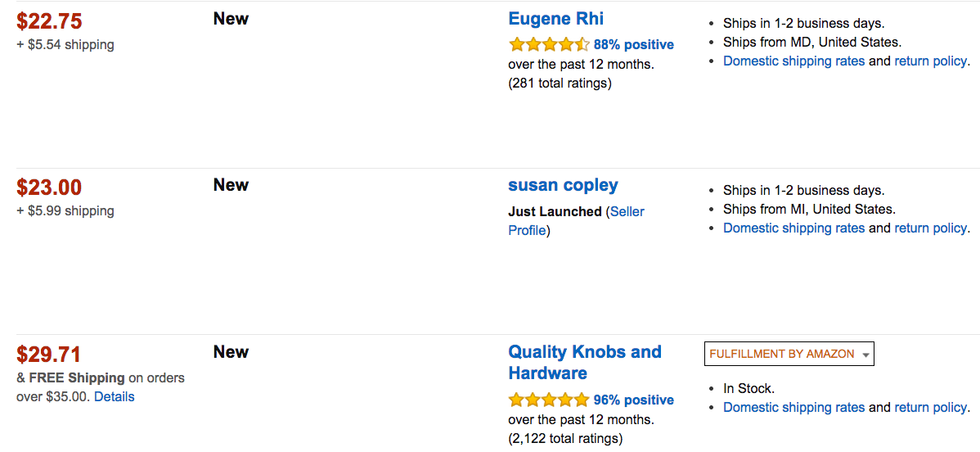
Task: Click the Fulfillment by Amazon dropdown arrow
Action: pyautogui.click(x=865, y=355)
